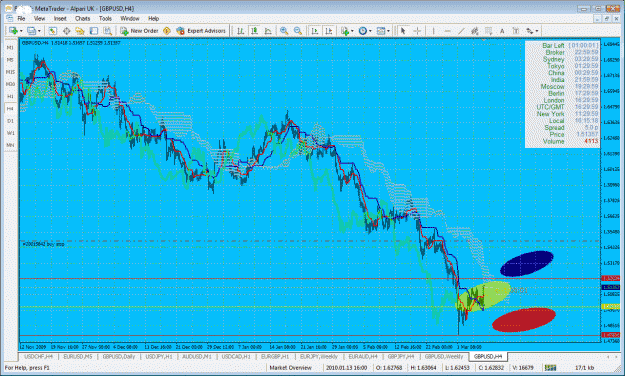Screen dimensions: 625x376
Task: Switch timeframe to W1
Action: (10, 133)
